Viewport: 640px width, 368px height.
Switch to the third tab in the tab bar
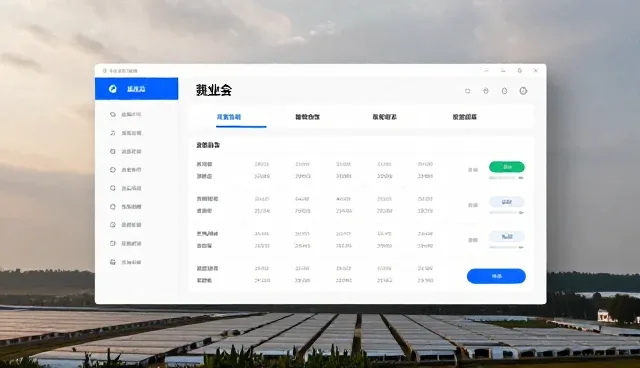coord(384,117)
